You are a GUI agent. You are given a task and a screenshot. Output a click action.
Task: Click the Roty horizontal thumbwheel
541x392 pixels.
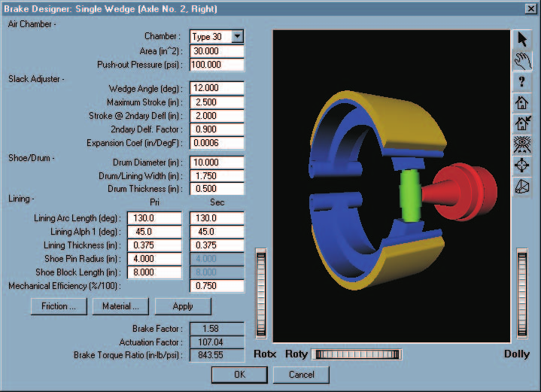click(357, 354)
